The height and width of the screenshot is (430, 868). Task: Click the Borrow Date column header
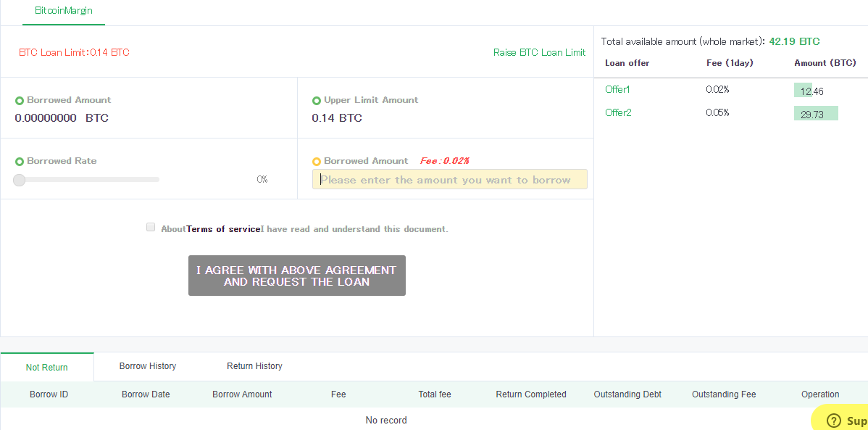(x=146, y=394)
